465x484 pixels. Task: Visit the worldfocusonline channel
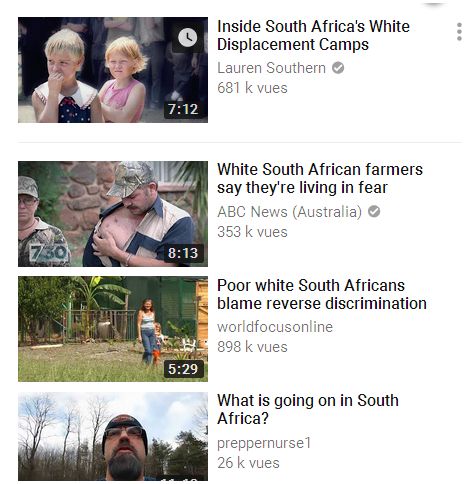275,327
